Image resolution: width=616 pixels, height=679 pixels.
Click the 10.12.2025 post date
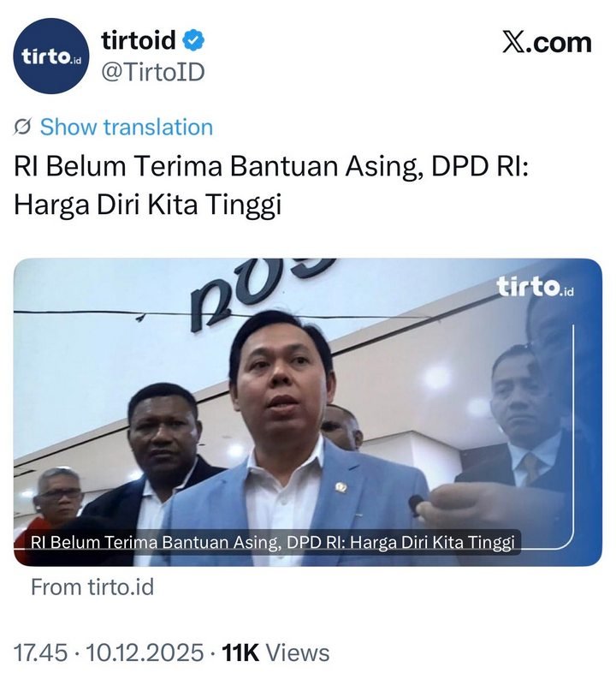145,652
